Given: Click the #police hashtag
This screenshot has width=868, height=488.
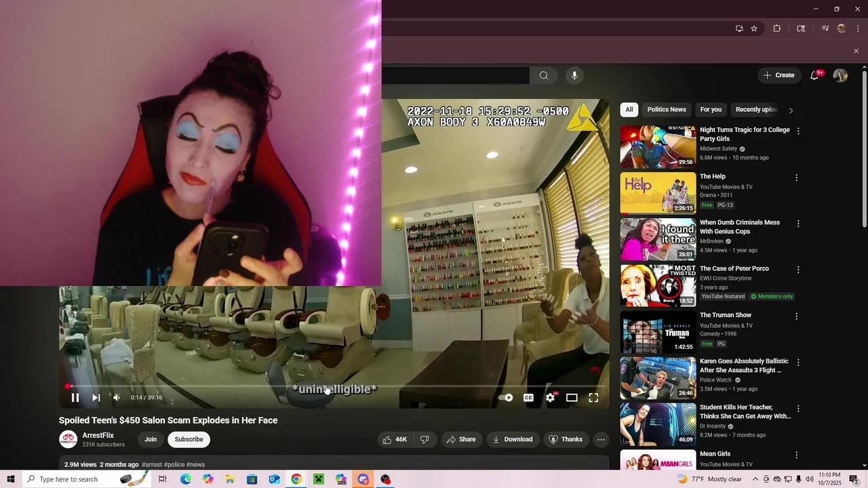Looking at the screenshot, I should (174, 465).
